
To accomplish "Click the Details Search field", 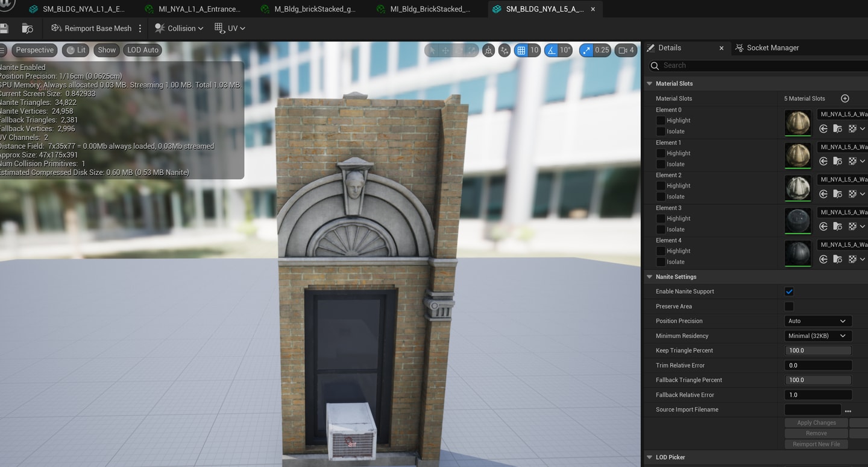I will tap(759, 65).
